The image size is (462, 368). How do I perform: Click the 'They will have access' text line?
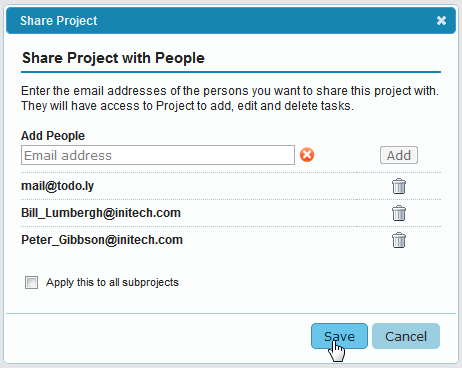coord(187,106)
